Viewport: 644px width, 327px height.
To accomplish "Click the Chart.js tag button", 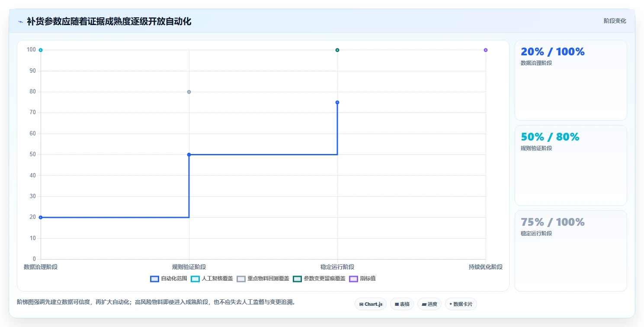I will coord(371,304).
